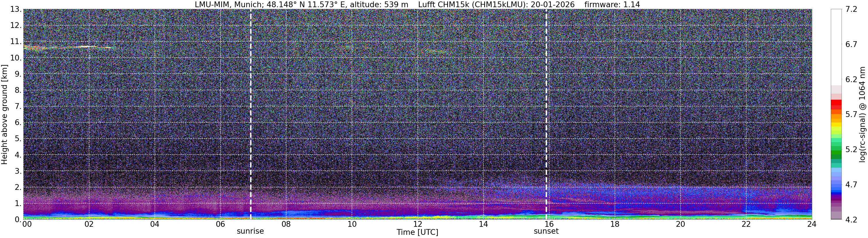Click the height tick label '5.'

tap(18, 139)
